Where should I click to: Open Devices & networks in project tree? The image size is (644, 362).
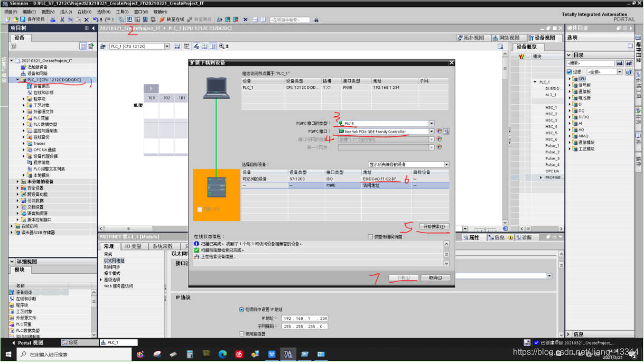click(x=37, y=73)
